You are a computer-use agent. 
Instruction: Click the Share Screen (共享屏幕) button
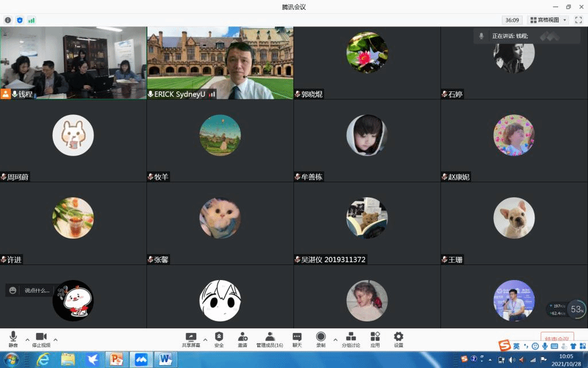(x=191, y=339)
